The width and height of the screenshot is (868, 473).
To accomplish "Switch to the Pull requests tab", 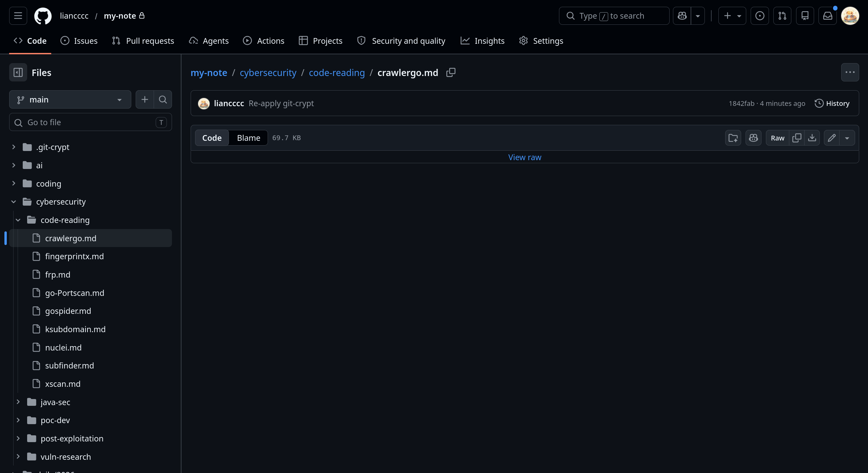I will click(143, 41).
